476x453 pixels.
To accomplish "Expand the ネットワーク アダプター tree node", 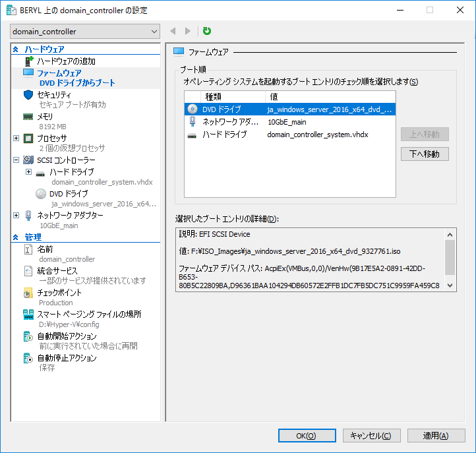I will tap(16, 215).
